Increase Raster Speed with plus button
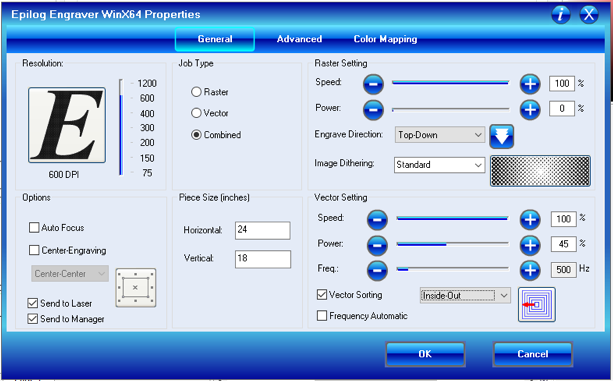Viewport: 613px width, 381px height. pos(530,84)
